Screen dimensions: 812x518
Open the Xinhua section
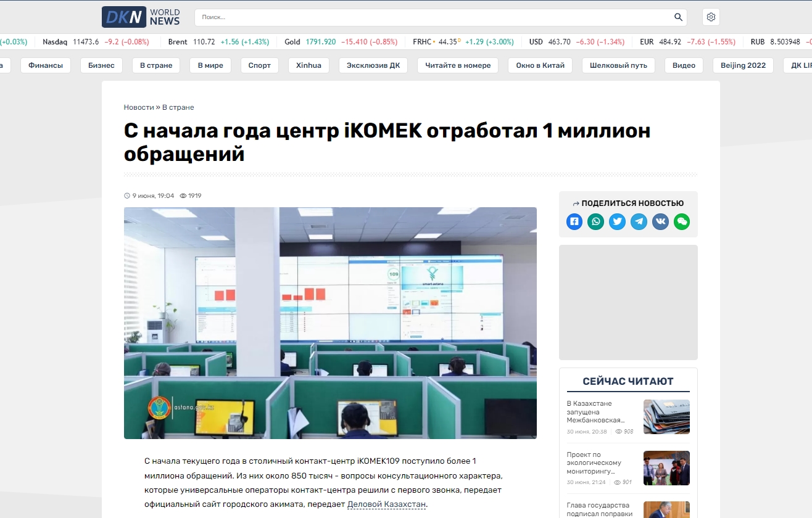click(309, 65)
